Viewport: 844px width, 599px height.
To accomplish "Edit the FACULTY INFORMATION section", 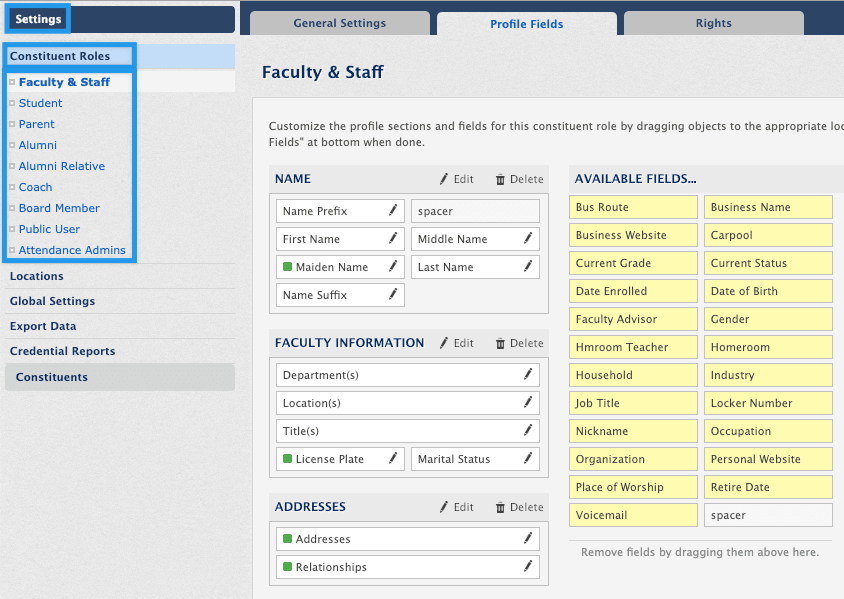I will coord(456,343).
